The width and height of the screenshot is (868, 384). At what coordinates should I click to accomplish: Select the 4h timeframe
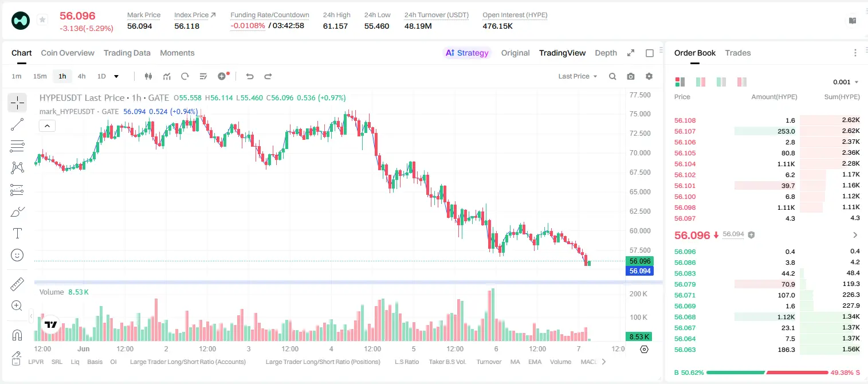(x=82, y=76)
